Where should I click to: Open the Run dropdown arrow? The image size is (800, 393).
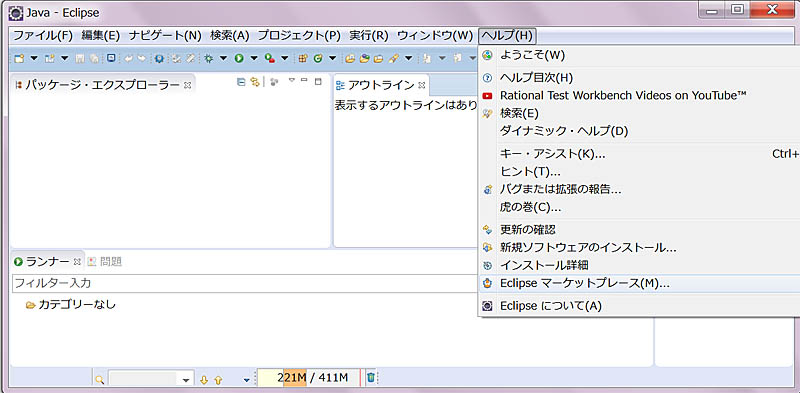click(x=254, y=58)
